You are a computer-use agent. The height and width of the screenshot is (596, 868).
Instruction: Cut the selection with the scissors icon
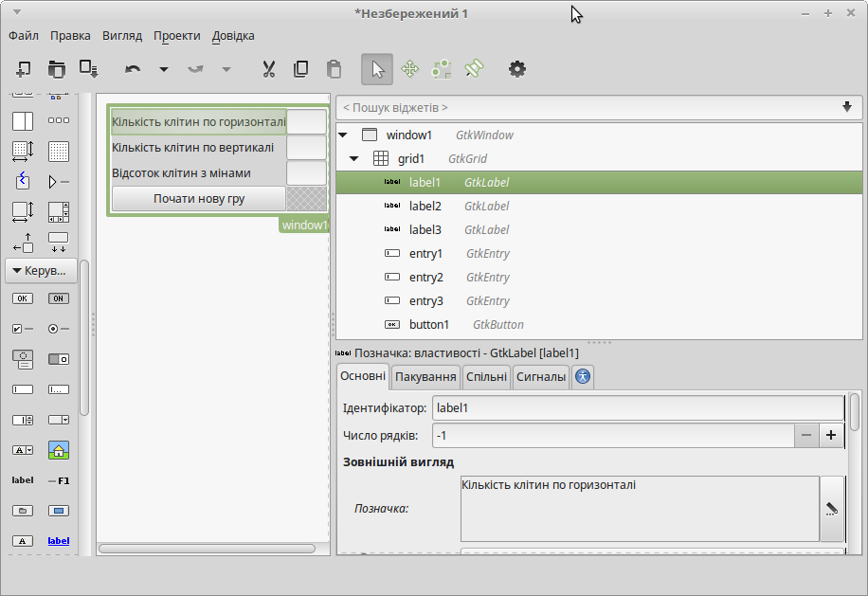268,68
